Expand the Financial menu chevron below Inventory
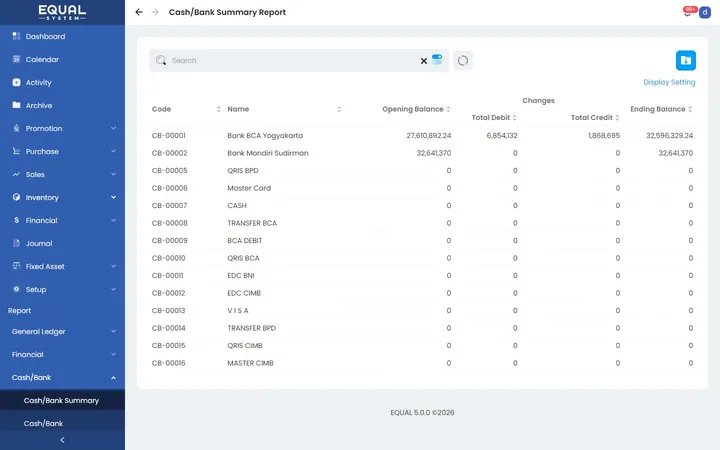The height and width of the screenshot is (450, 720). point(113,220)
